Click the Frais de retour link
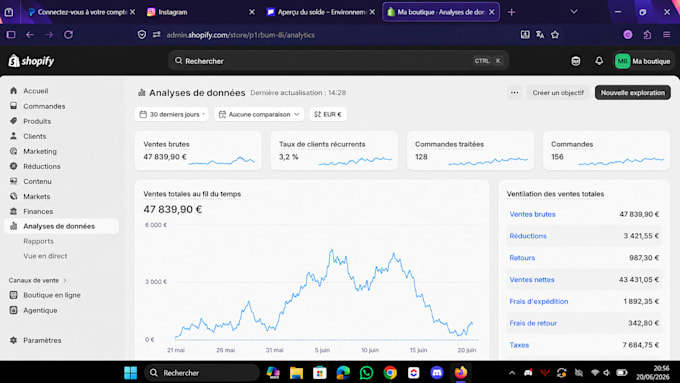The image size is (680, 383). click(x=533, y=323)
